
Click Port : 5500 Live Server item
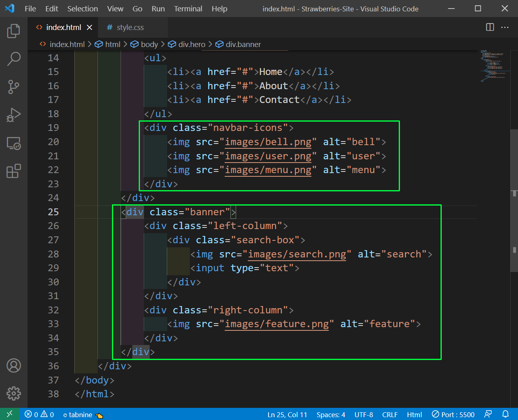pyautogui.click(x=453, y=414)
